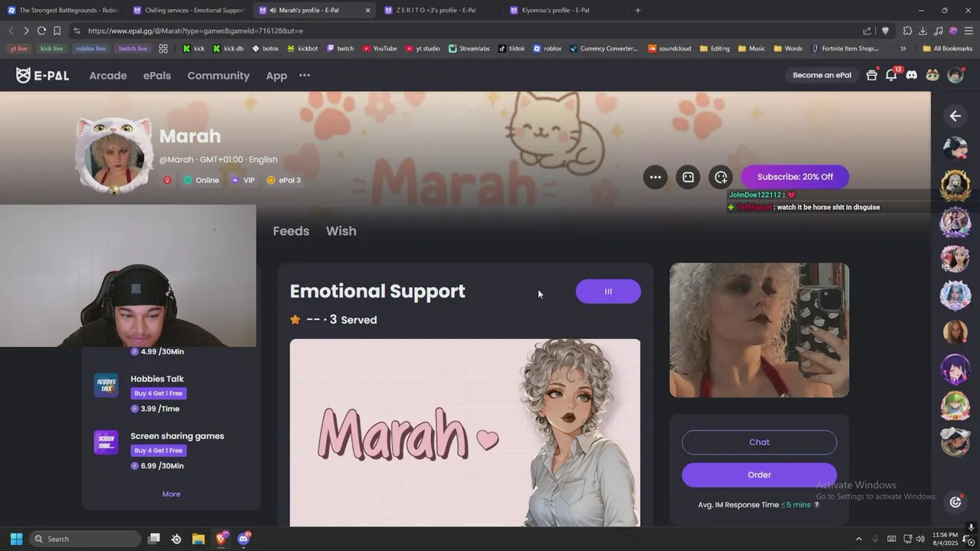Open the Feeds tab on the profile
The image size is (980, 551).
(x=291, y=231)
